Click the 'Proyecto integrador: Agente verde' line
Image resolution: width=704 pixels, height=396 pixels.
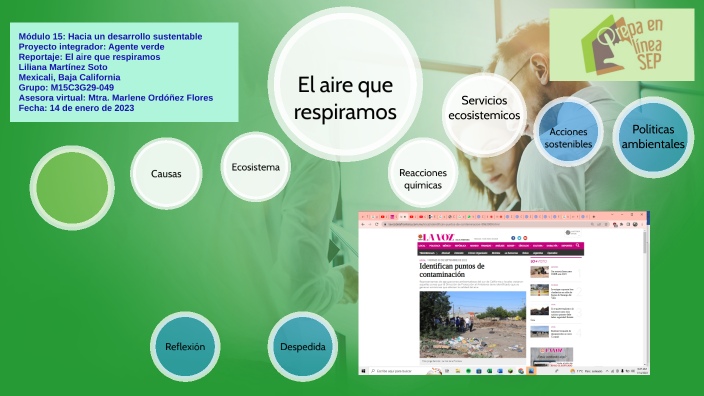click(91, 47)
